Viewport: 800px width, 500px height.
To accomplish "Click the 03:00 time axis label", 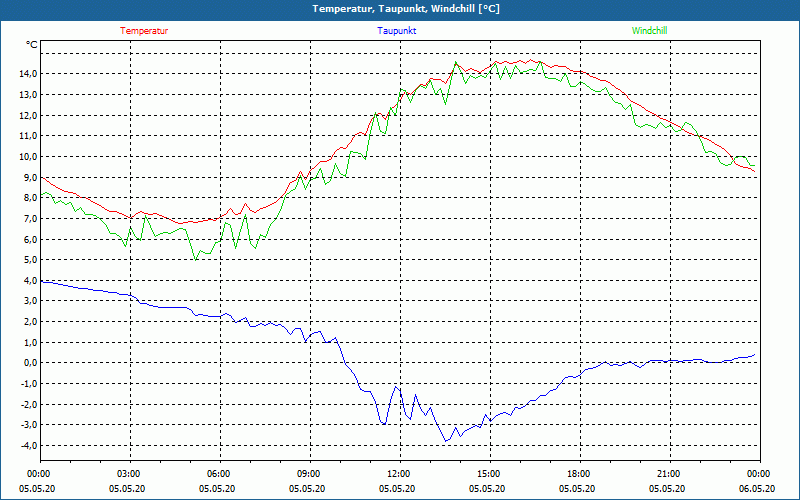I will [x=131, y=474].
